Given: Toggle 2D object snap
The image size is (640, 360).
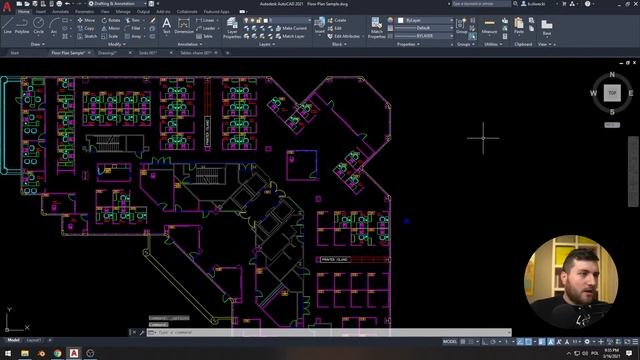Looking at the screenshot, I should 528,342.
